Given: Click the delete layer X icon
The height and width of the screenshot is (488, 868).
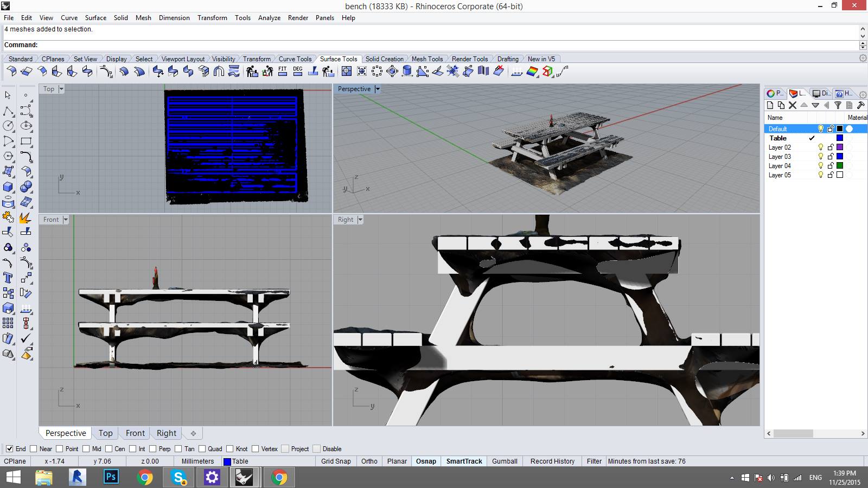Looking at the screenshot, I should pos(793,105).
